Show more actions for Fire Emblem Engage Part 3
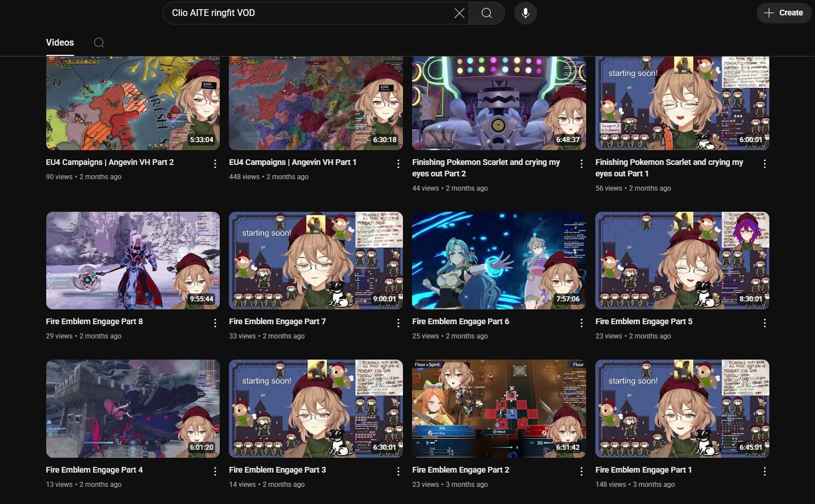 tap(398, 471)
